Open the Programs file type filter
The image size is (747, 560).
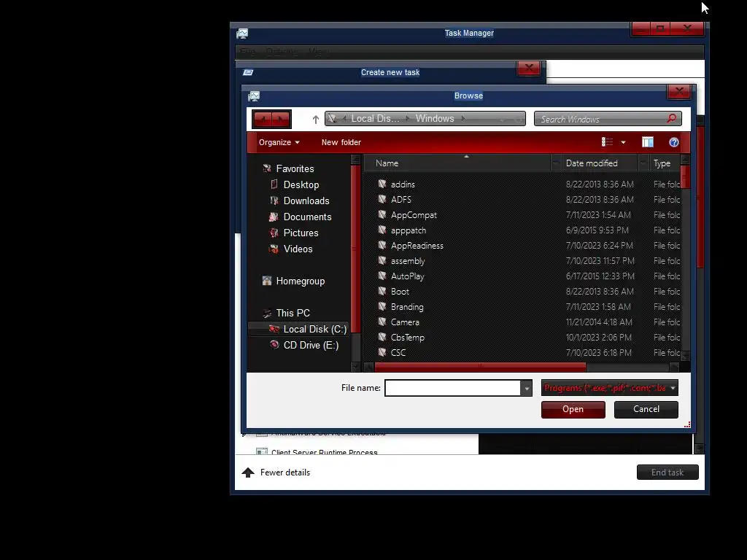click(610, 388)
